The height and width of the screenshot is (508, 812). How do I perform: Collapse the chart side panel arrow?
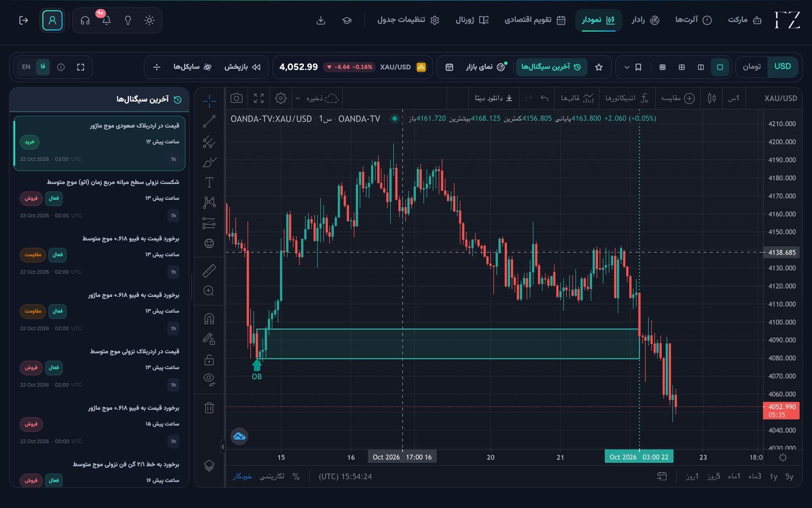point(223,447)
